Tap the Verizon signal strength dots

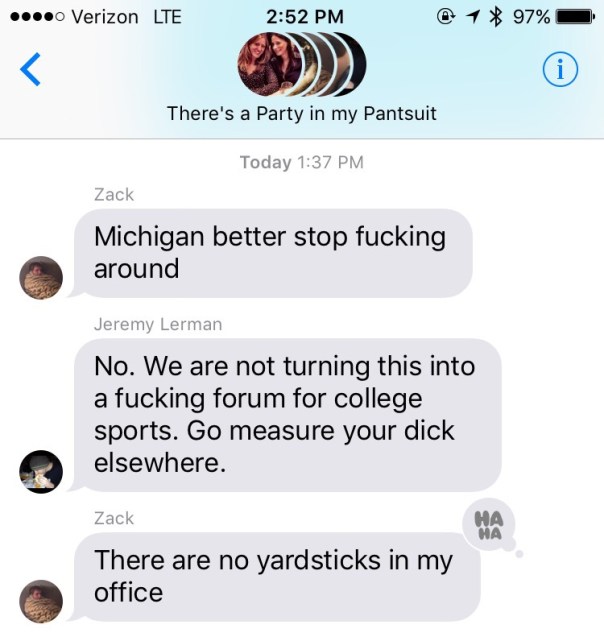point(37,17)
